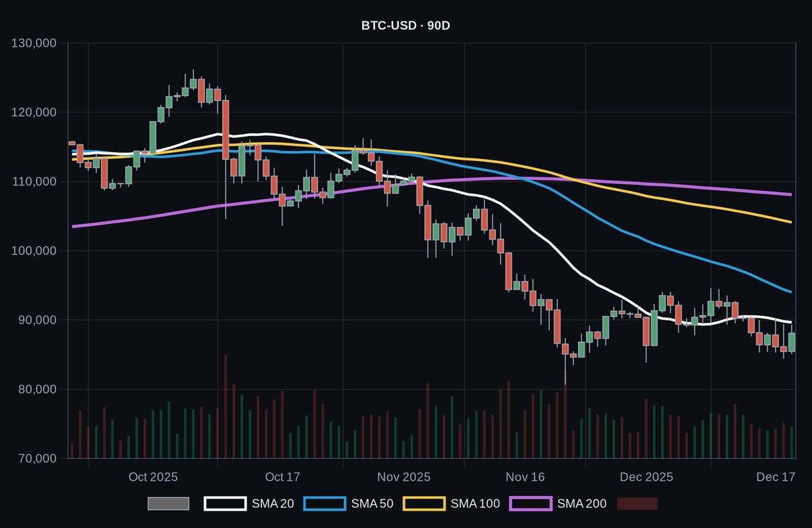
Task: Select the Oct 17 date label
Action: coord(282,477)
